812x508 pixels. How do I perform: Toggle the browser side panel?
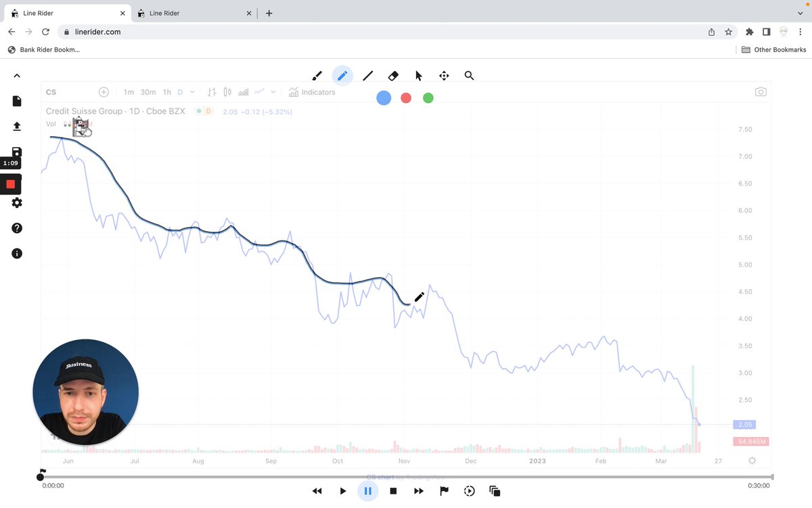[766, 32]
